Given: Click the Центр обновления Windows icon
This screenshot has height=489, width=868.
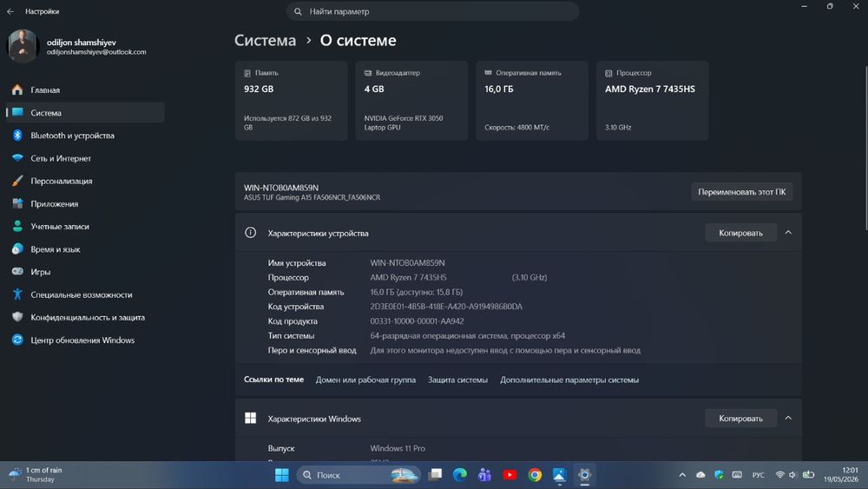Looking at the screenshot, I should tap(17, 340).
